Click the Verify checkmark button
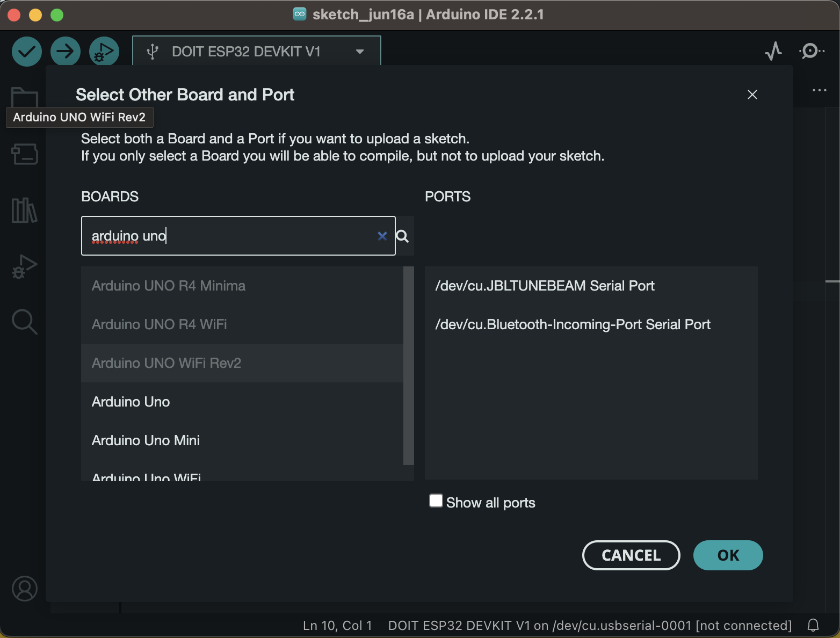This screenshot has width=840, height=638. pos(27,52)
